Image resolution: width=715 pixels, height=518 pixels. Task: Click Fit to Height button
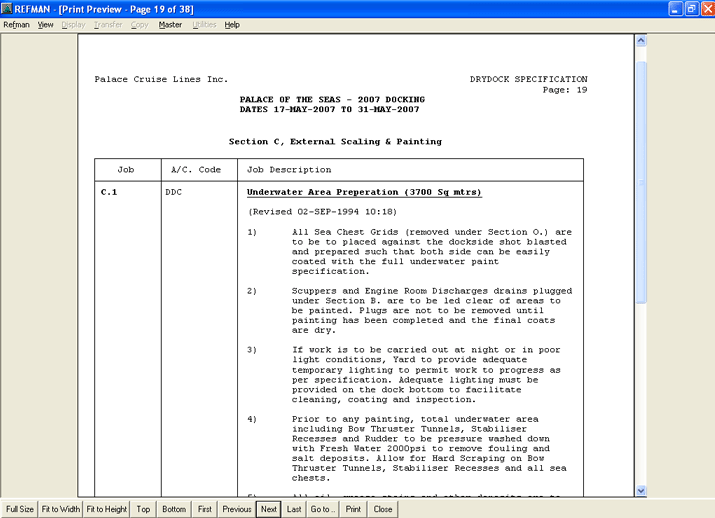(107, 509)
